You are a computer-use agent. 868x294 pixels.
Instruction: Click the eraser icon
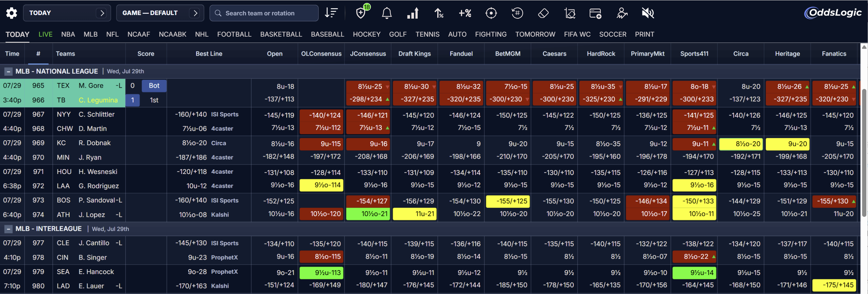pyautogui.click(x=543, y=13)
